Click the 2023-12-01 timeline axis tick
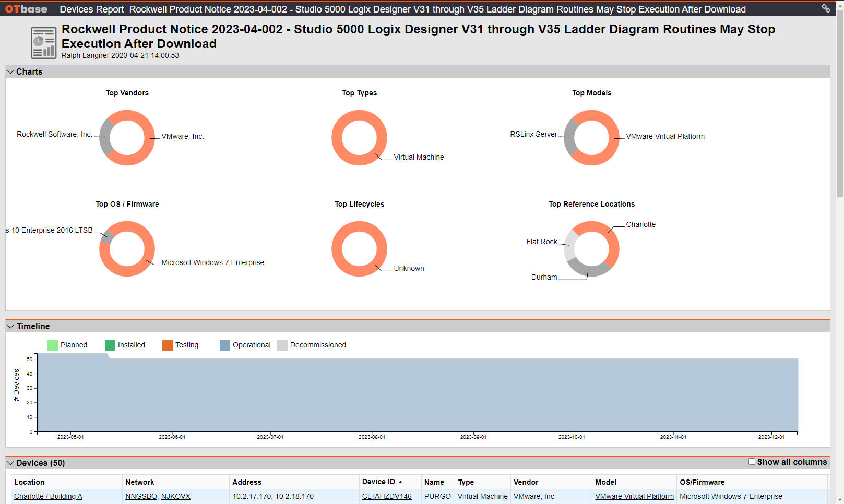The height and width of the screenshot is (504, 844). click(x=771, y=437)
